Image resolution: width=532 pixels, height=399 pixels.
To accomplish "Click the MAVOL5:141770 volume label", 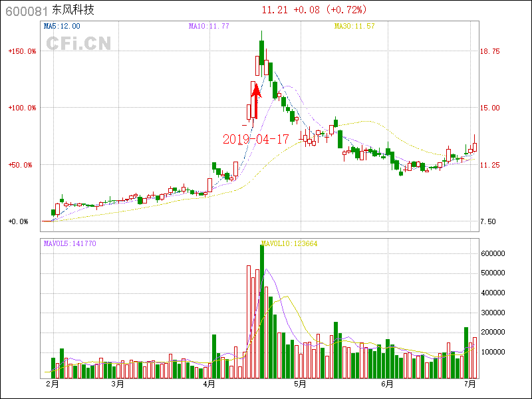I will 70,243.
